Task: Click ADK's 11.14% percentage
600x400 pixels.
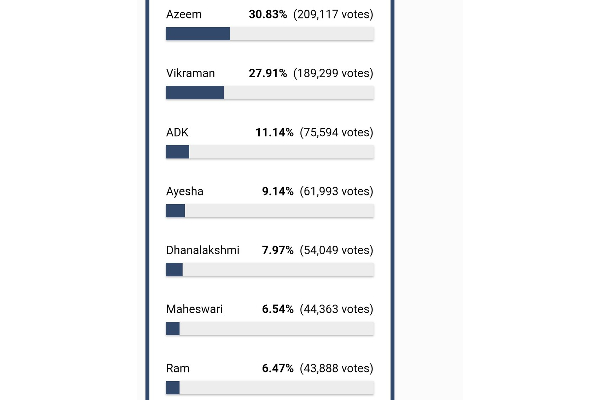Action: [x=273, y=132]
